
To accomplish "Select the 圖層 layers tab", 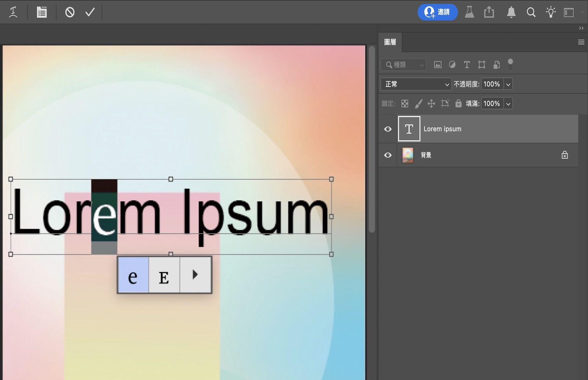I will point(390,42).
